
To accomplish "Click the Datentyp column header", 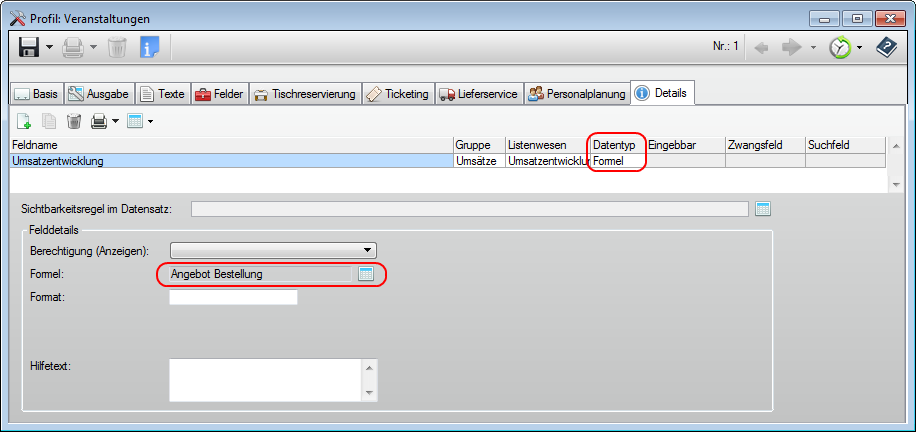I will [x=614, y=145].
